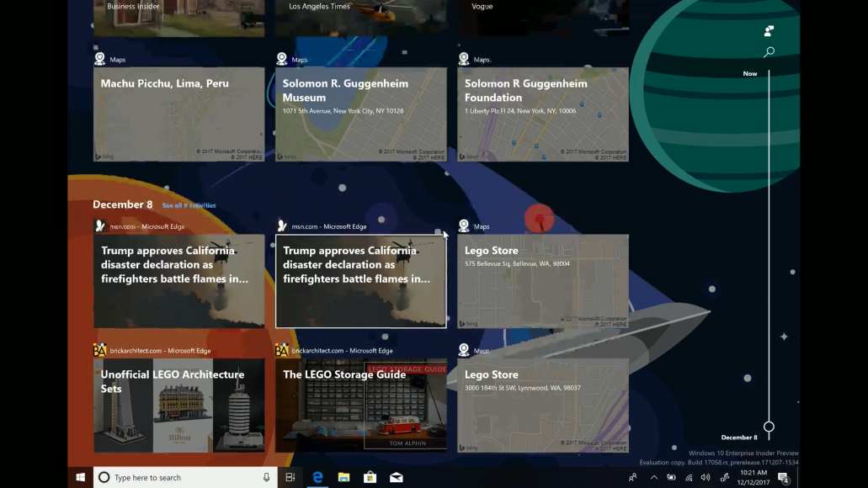Open the People icon in the taskbar

[632, 478]
